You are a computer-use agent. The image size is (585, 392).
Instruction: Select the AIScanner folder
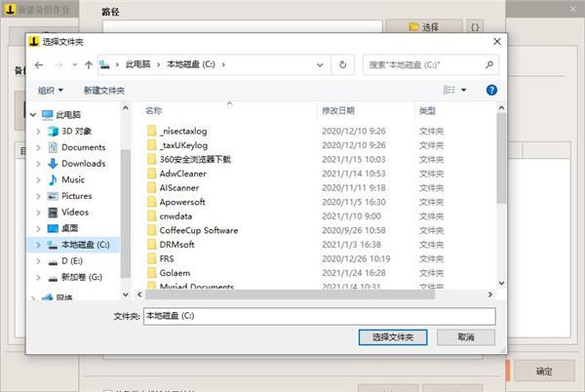tap(179, 187)
